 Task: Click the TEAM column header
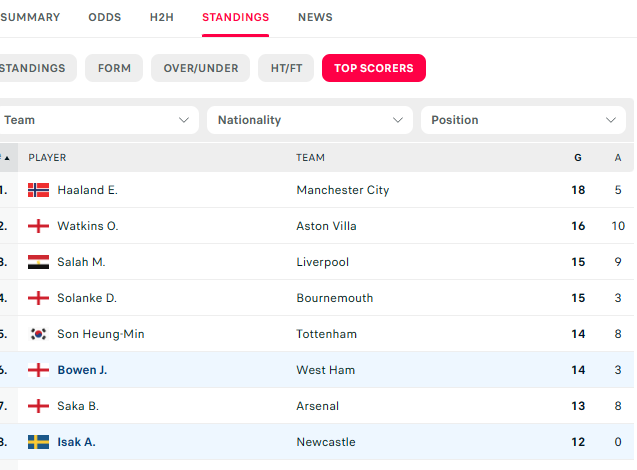click(x=310, y=158)
